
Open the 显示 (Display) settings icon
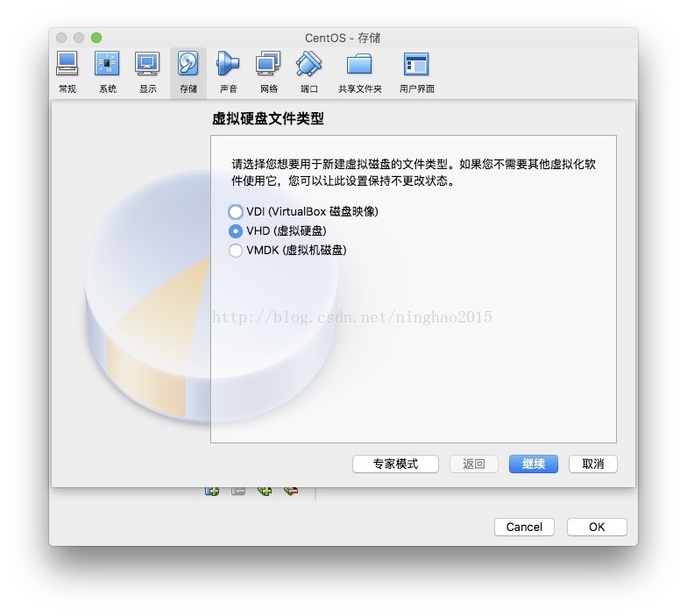(x=147, y=72)
